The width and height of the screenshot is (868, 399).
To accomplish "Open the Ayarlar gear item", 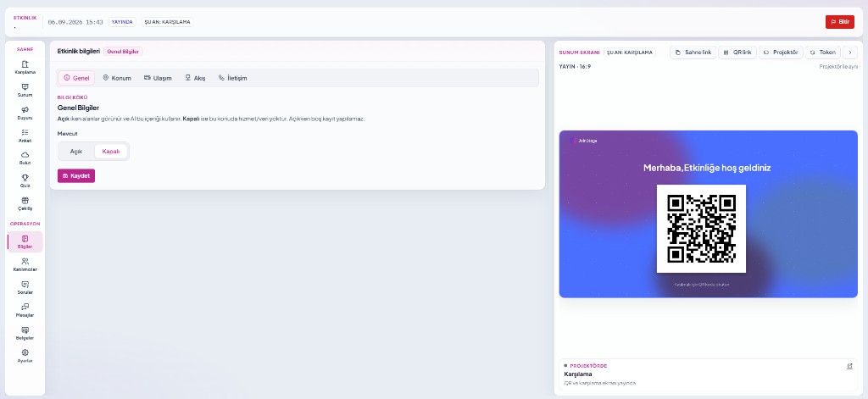I will [25, 356].
